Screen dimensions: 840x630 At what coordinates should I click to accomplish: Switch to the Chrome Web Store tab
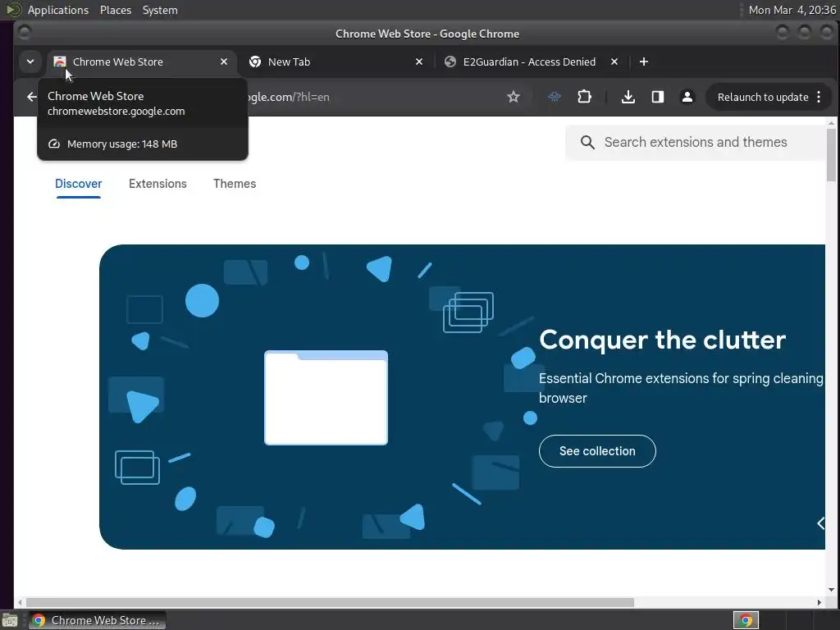(x=141, y=62)
